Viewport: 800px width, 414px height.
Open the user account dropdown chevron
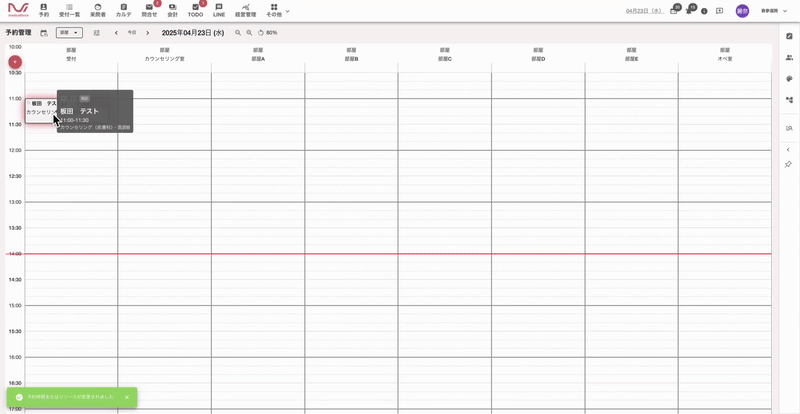785,11
